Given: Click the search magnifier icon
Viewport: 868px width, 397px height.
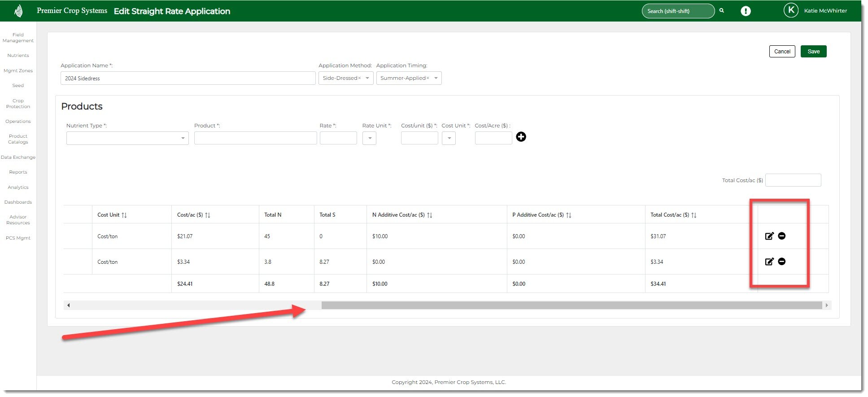Looking at the screenshot, I should click(x=722, y=11).
